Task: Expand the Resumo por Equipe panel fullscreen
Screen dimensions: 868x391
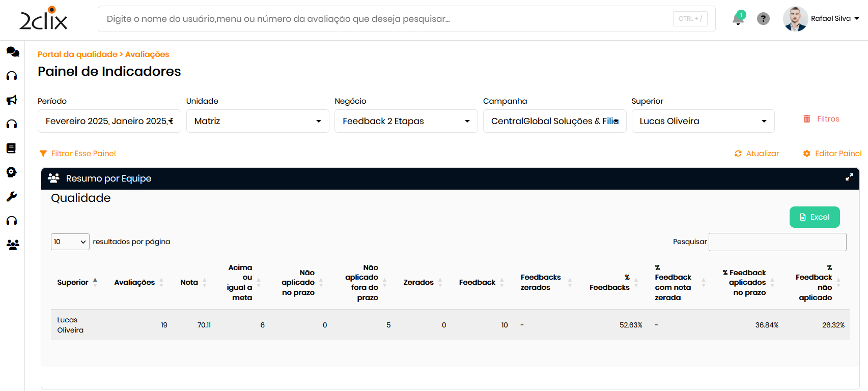Action: (849, 177)
